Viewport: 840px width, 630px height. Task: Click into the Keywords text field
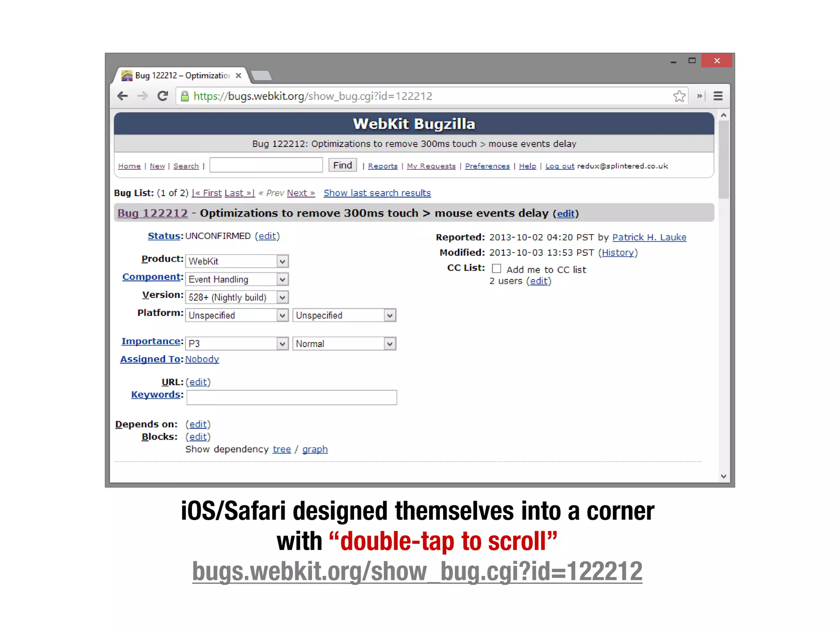click(292, 397)
